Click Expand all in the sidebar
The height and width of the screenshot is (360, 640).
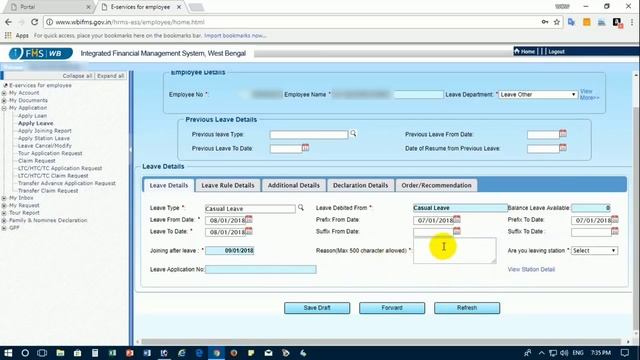(111, 76)
